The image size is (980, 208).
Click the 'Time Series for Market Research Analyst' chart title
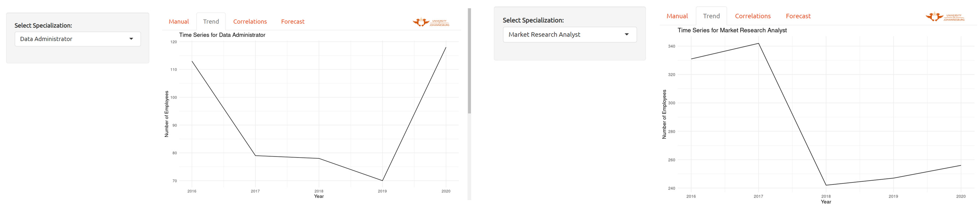732,30
